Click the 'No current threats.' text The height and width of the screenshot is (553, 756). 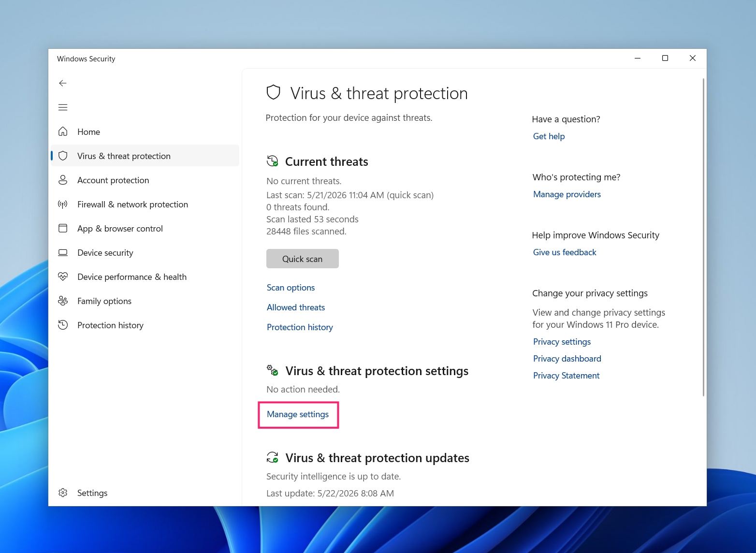tap(304, 181)
